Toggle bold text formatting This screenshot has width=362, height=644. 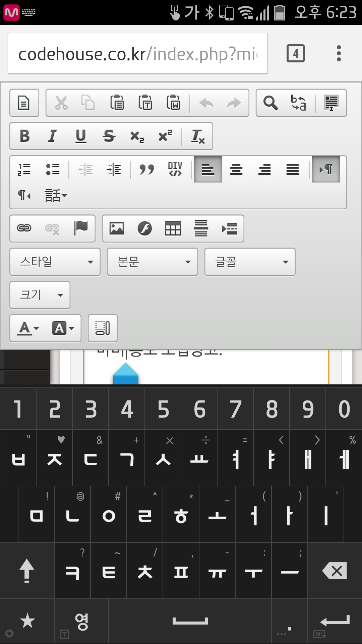click(24, 136)
